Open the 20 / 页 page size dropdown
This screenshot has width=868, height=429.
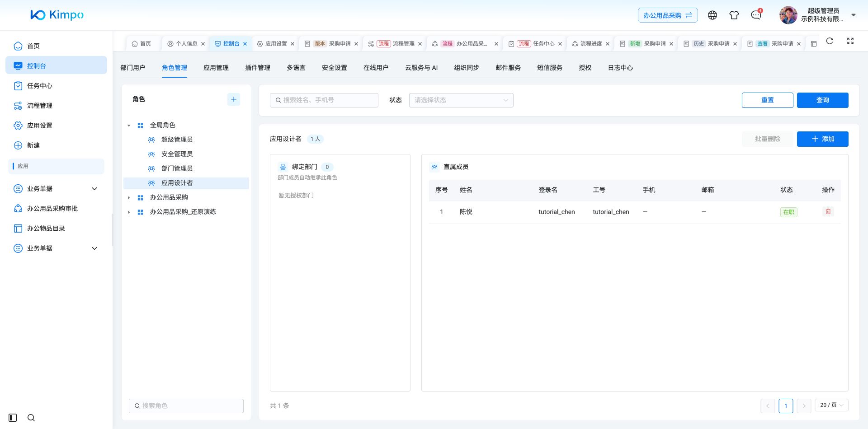[831, 405]
